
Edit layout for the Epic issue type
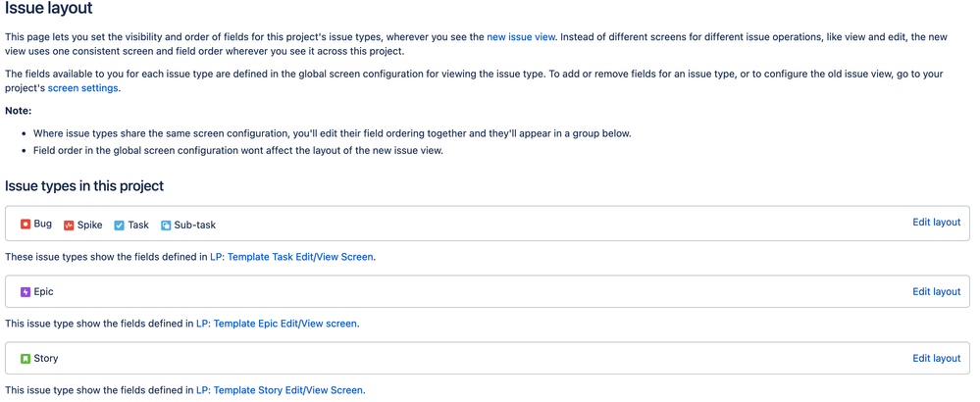coord(936,291)
